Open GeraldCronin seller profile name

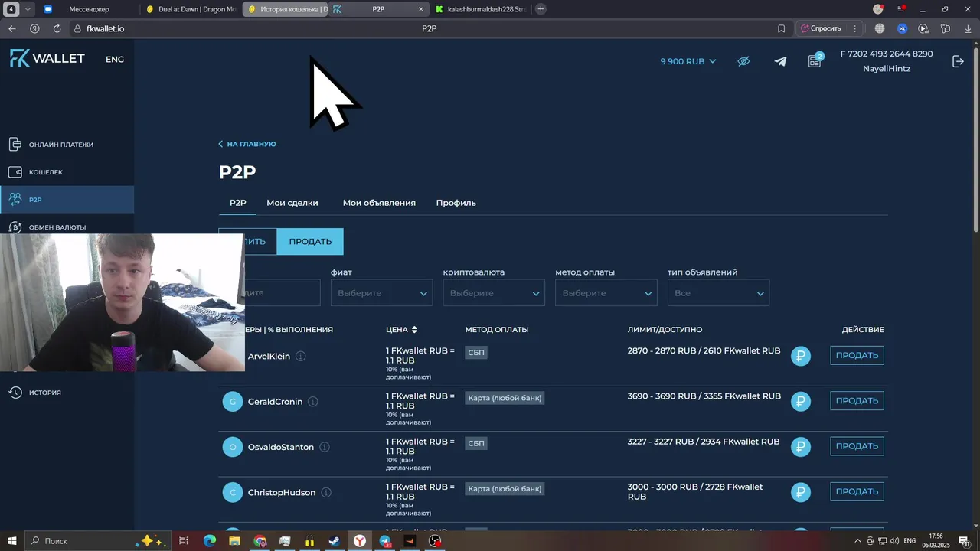pyautogui.click(x=275, y=402)
